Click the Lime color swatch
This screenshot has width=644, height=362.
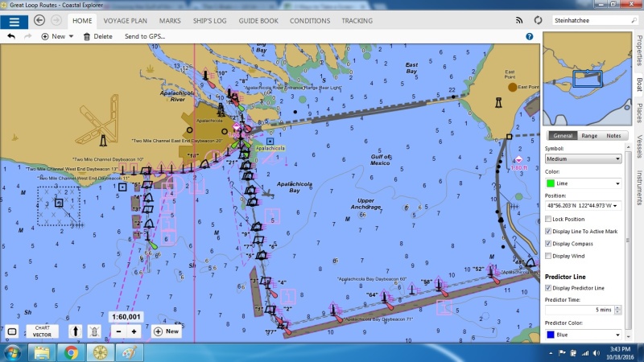tap(551, 183)
